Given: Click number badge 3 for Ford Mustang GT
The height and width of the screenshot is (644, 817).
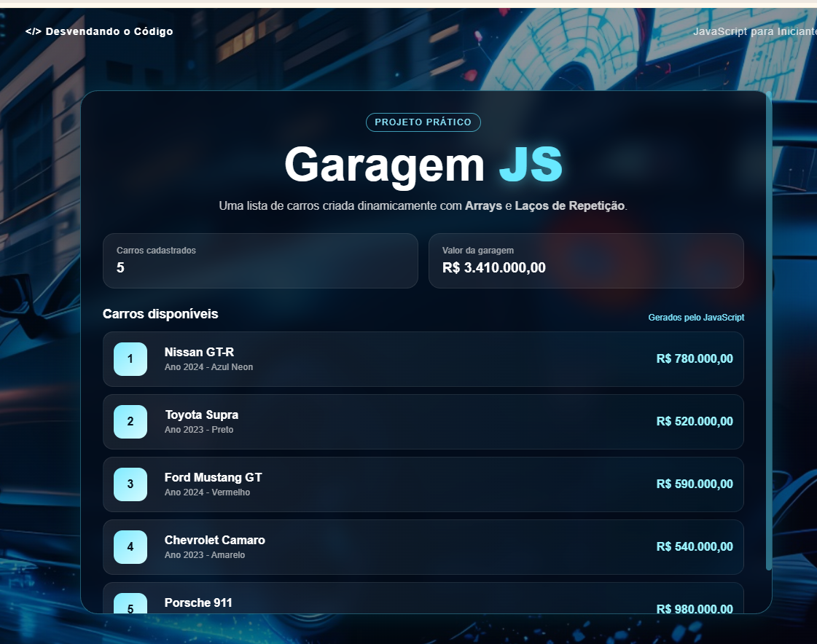Looking at the screenshot, I should 130,484.
